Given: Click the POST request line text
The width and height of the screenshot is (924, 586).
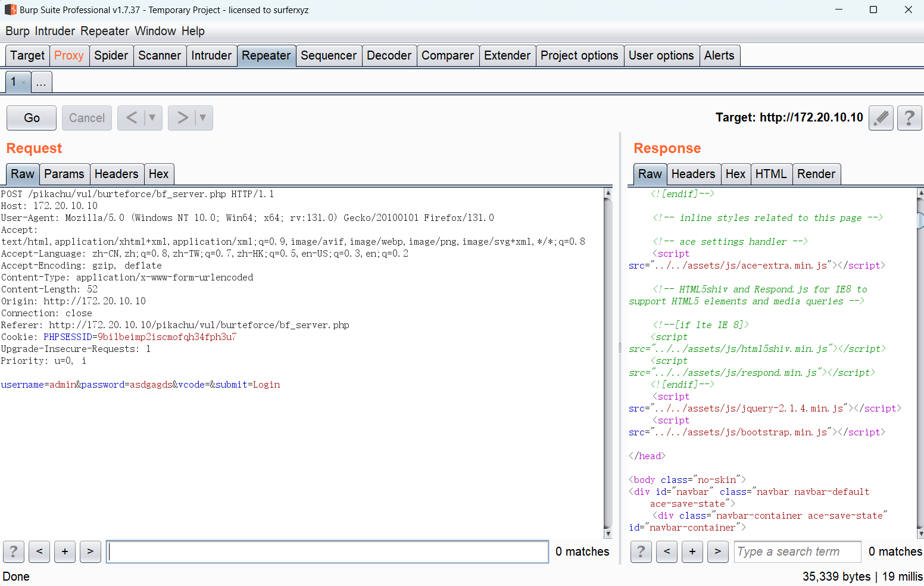Looking at the screenshot, I should pos(138,194).
